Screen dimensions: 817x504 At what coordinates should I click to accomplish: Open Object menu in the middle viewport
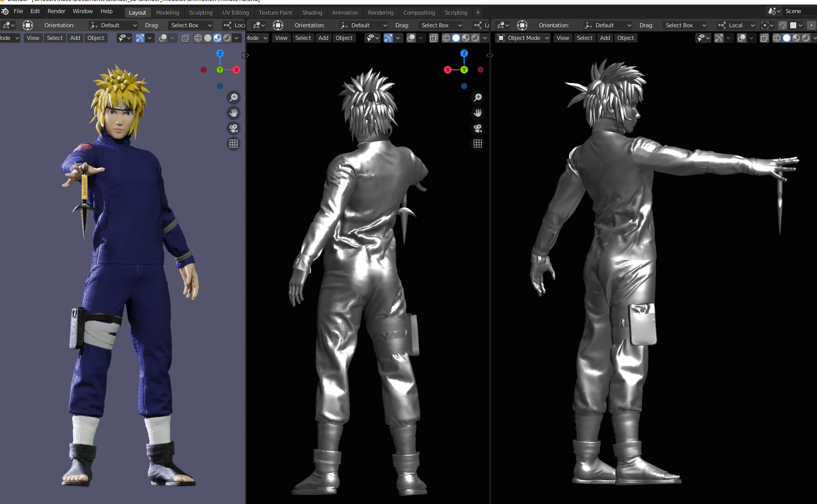pos(344,38)
